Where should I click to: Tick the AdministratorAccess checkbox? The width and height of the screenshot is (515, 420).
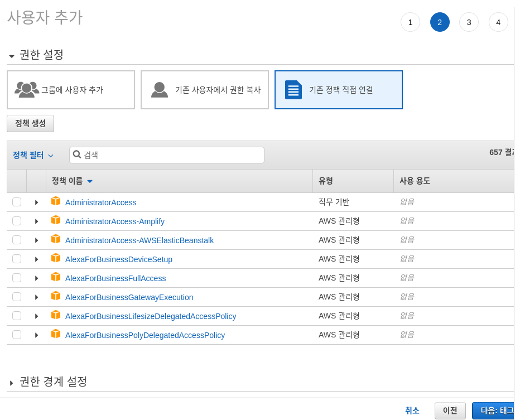17,202
